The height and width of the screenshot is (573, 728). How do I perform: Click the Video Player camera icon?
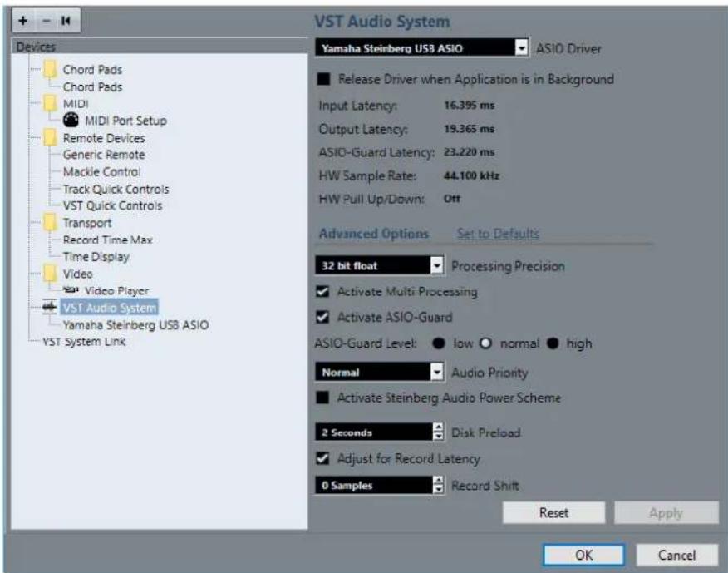click(71, 290)
